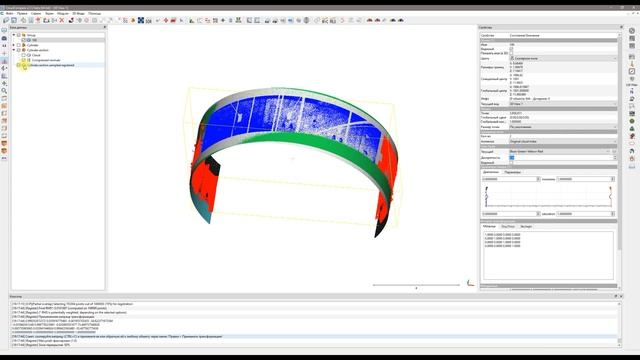640x360 pixels.
Task: Click the red X Delete toolbar icon
Action: click(x=62, y=20)
